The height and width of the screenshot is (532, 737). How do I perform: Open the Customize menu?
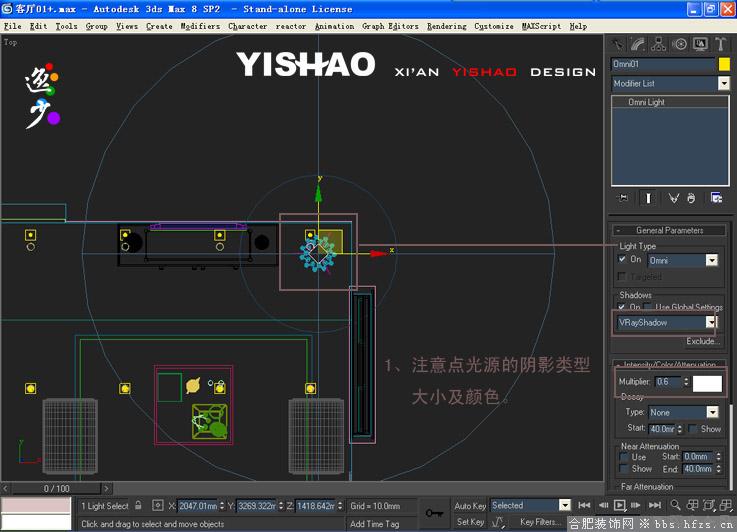pyautogui.click(x=494, y=26)
